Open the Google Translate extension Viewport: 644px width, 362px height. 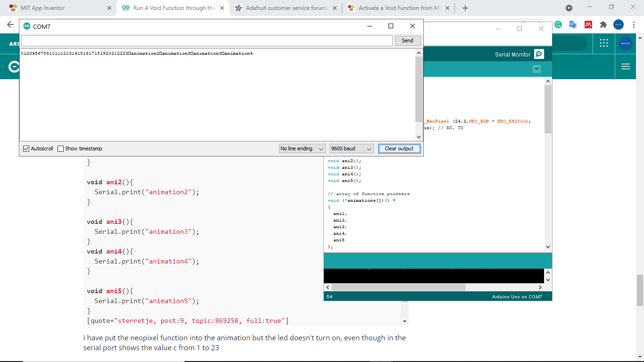(x=573, y=24)
